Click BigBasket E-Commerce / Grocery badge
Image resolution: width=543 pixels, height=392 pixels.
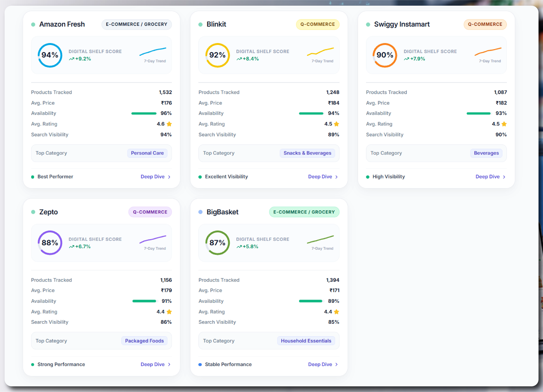[304, 212]
